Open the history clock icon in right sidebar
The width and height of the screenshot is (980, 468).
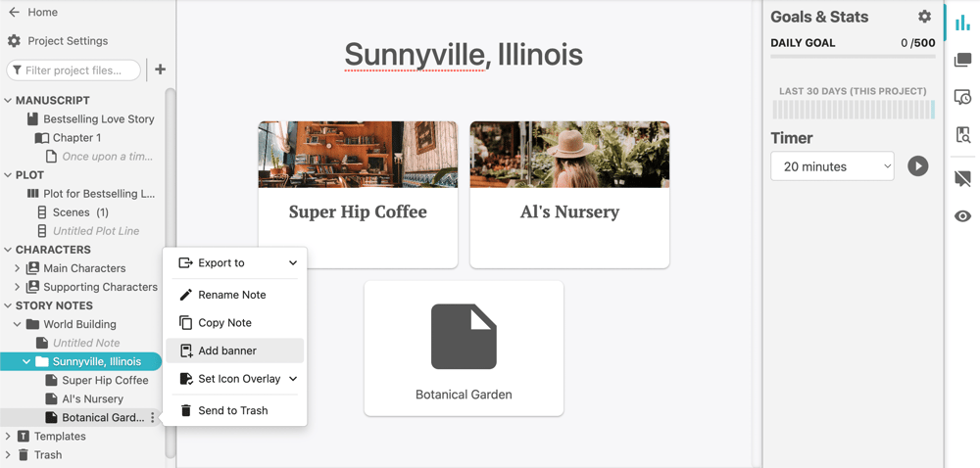[963, 97]
